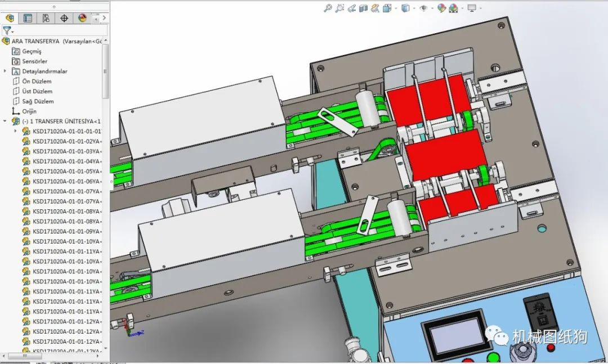
Task: Click the View Orientation cube icon
Action: tap(387, 8)
